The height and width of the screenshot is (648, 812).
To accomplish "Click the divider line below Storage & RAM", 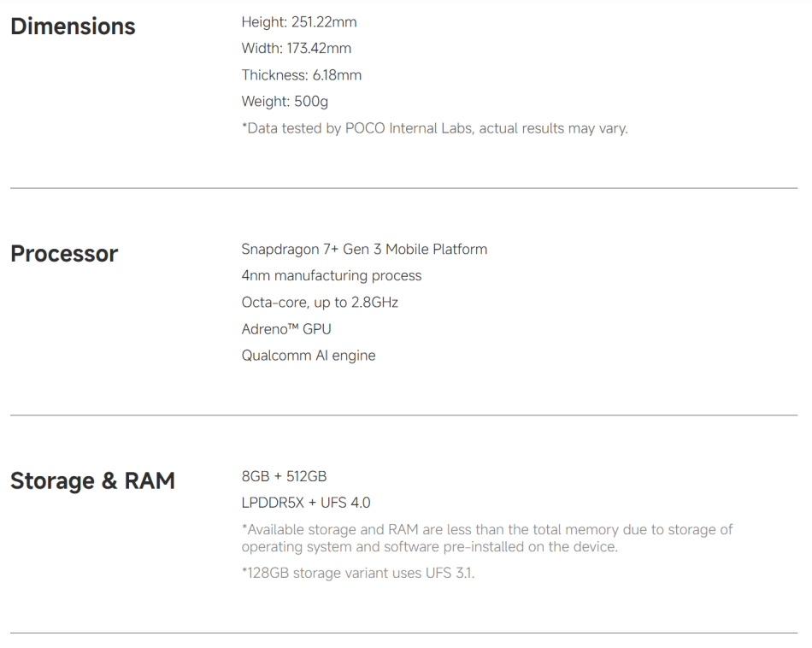I will coord(403,633).
